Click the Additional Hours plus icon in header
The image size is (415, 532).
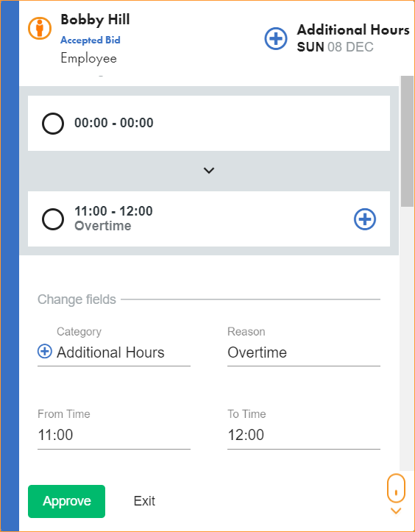tap(275, 38)
